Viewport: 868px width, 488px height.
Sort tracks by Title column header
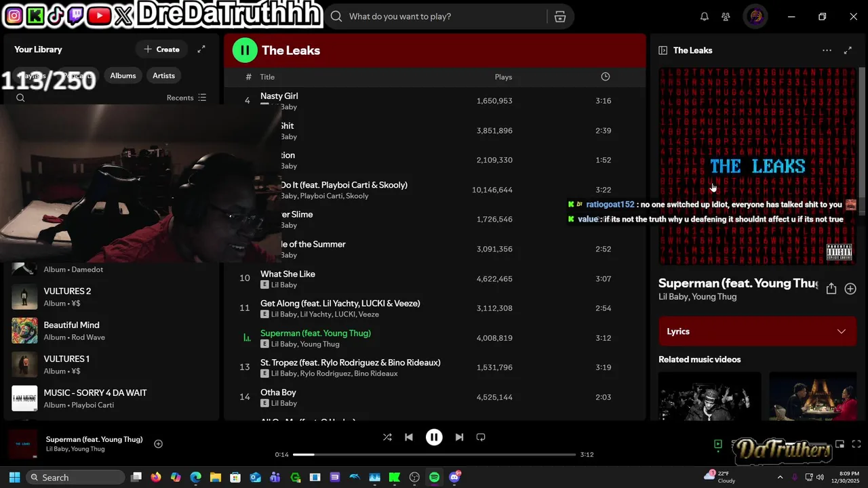click(x=267, y=77)
